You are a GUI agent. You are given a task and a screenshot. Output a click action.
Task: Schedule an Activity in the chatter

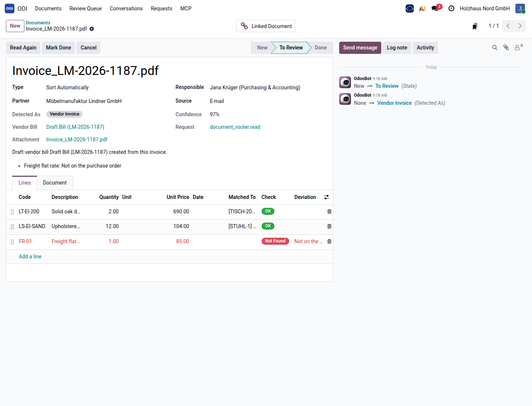(x=426, y=48)
